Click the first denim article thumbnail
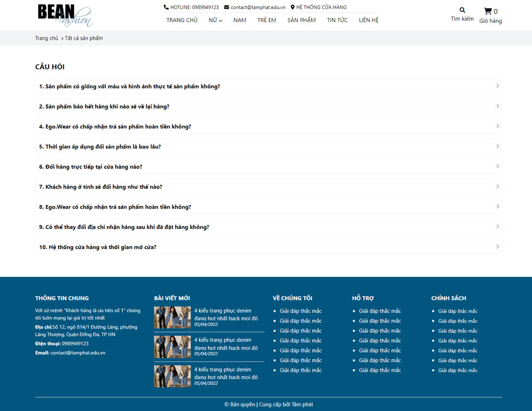This screenshot has height=411, width=532. coord(172,317)
